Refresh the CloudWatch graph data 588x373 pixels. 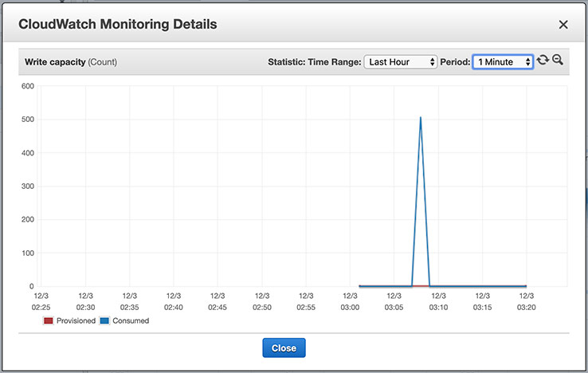coord(543,60)
